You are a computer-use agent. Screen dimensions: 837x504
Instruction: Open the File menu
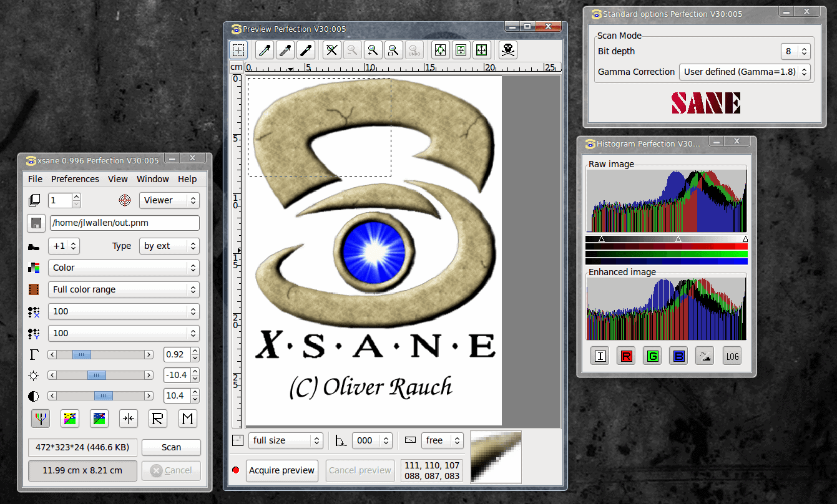pyautogui.click(x=36, y=179)
